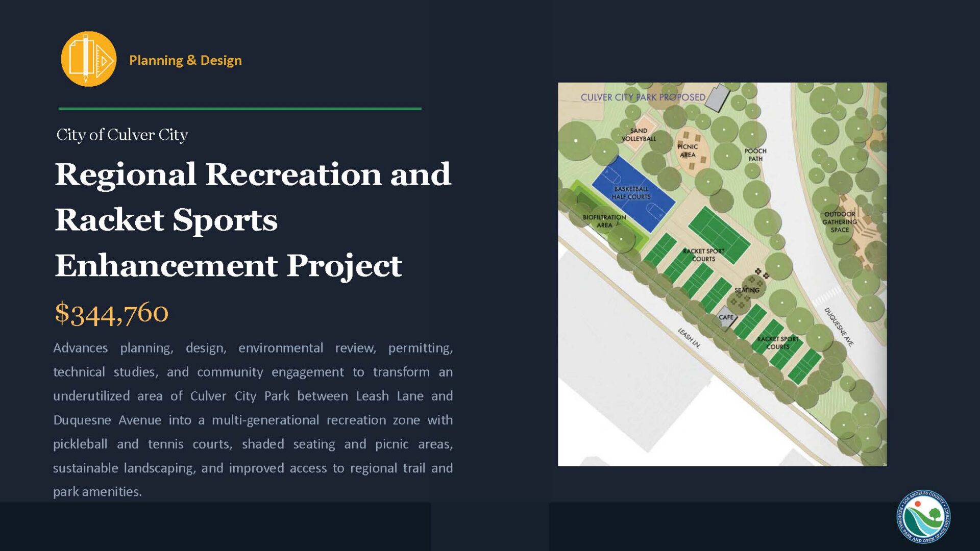Image resolution: width=980 pixels, height=551 pixels.
Task: Click the Leash Ln. street label
Action: (689, 338)
